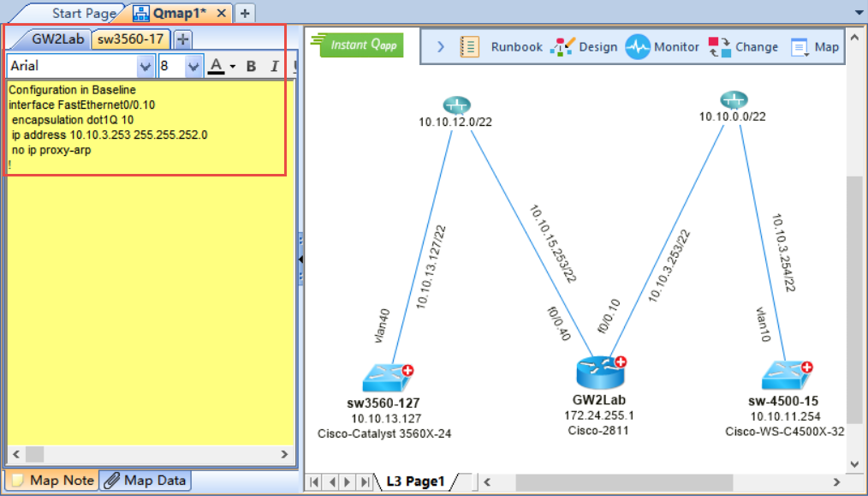
Task: Close the Qmap1* tab
Action: (x=221, y=13)
